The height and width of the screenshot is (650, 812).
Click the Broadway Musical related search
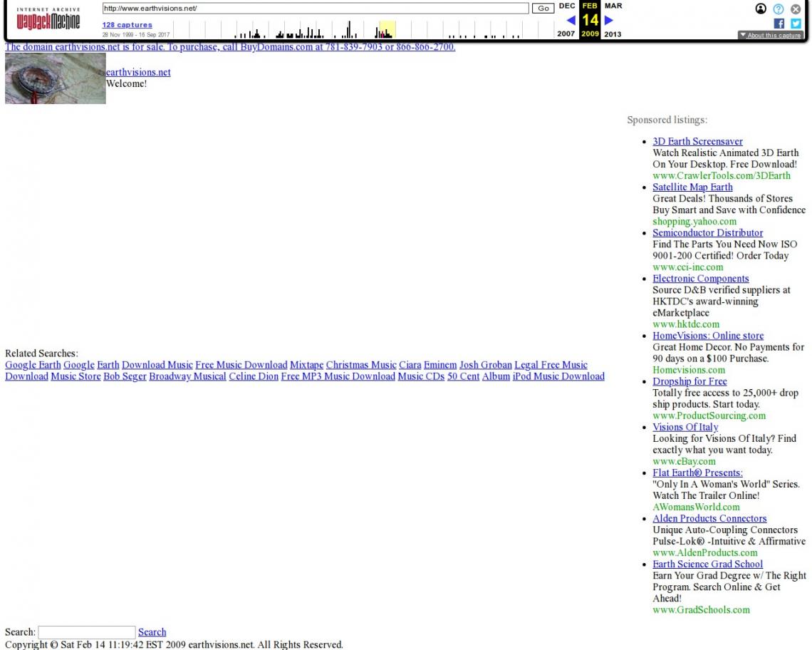click(187, 376)
